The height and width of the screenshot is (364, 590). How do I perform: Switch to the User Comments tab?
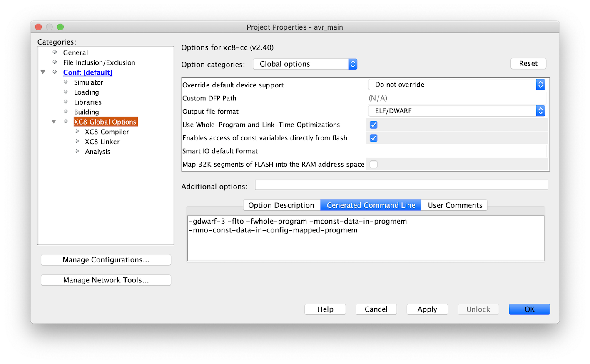[x=455, y=205]
